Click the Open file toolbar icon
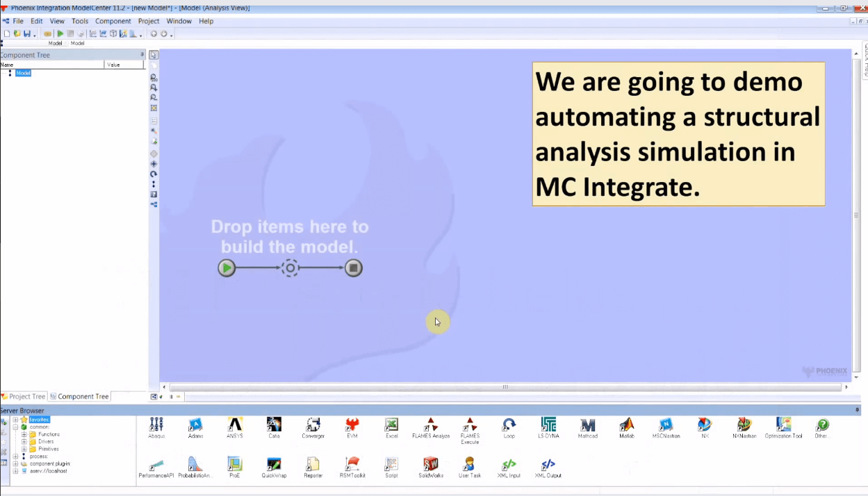 17,33
